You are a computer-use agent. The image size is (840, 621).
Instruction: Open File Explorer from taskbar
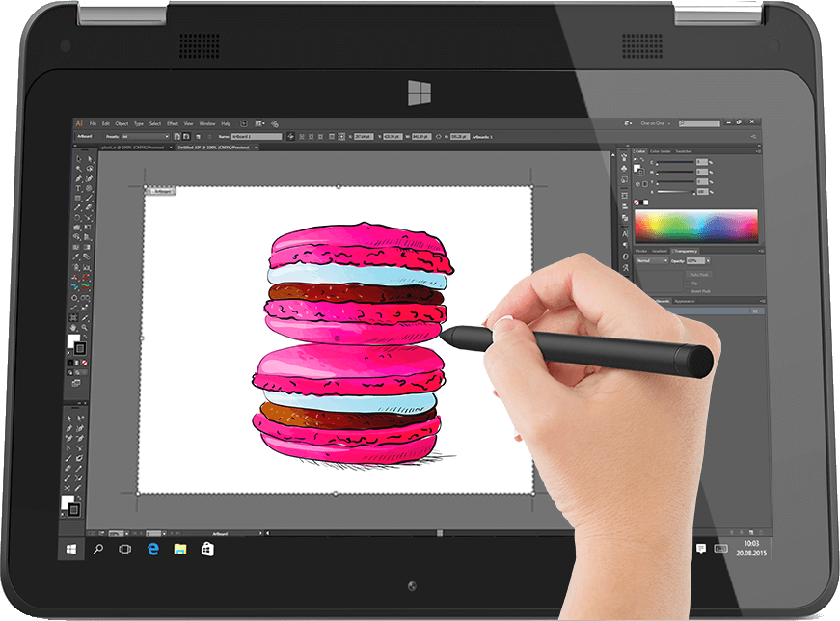pyautogui.click(x=180, y=549)
